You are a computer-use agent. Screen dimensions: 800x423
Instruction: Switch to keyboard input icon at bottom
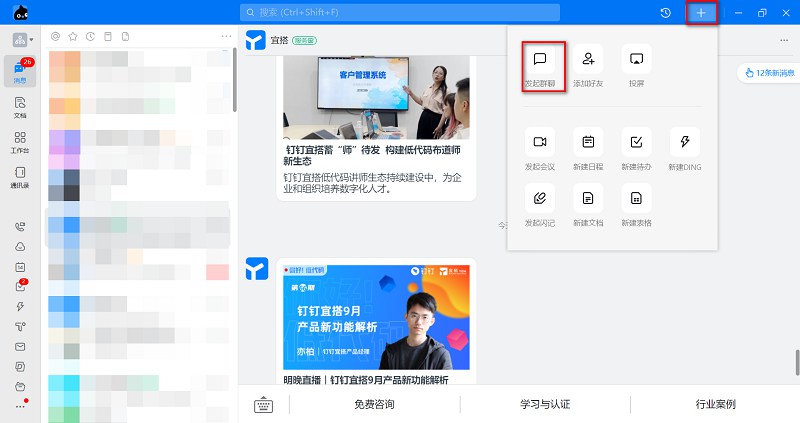pyautogui.click(x=263, y=405)
